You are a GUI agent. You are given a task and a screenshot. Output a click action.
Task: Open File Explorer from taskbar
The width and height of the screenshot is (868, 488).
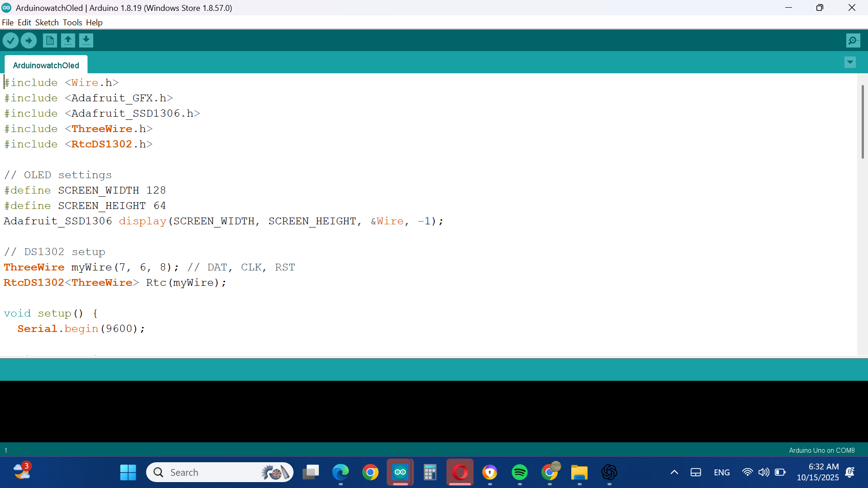pos(579,473)
